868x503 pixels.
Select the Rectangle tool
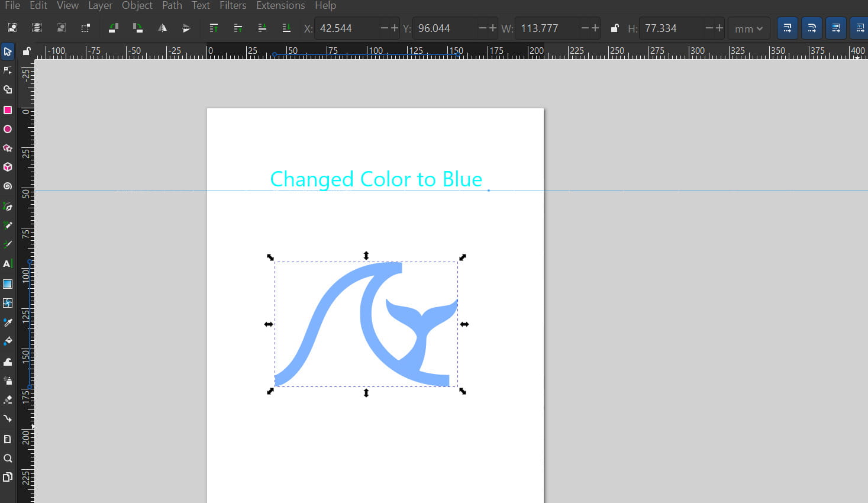point(8,110)
